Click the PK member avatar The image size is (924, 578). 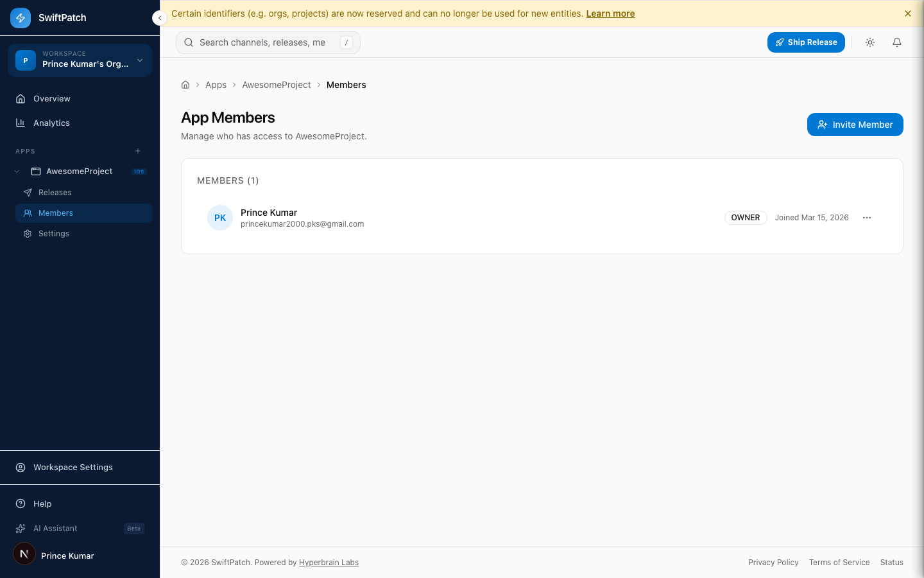coord(220,218)
